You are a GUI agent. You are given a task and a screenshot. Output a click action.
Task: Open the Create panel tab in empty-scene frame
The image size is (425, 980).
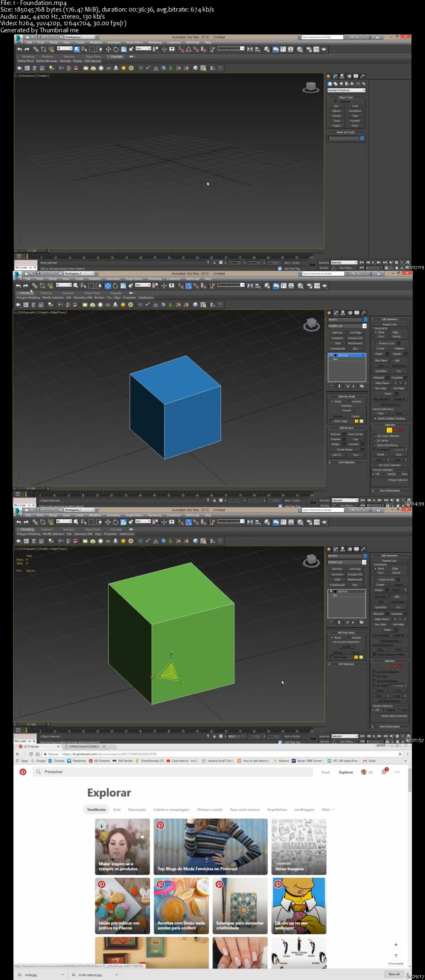tap(329, 76)
